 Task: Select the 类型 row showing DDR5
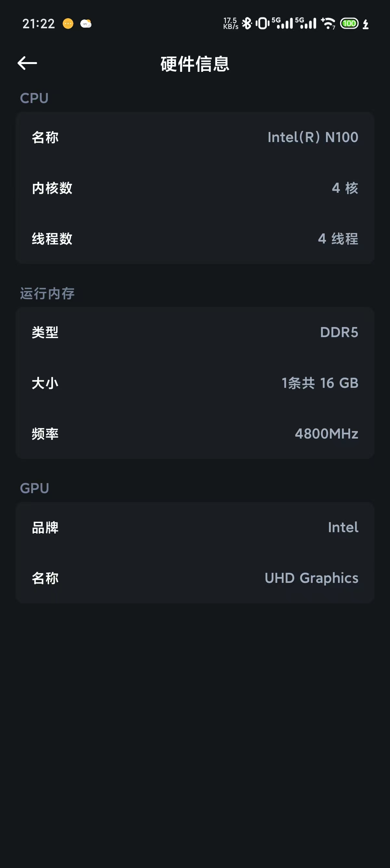pyautogui.click(x=195, y=332)
